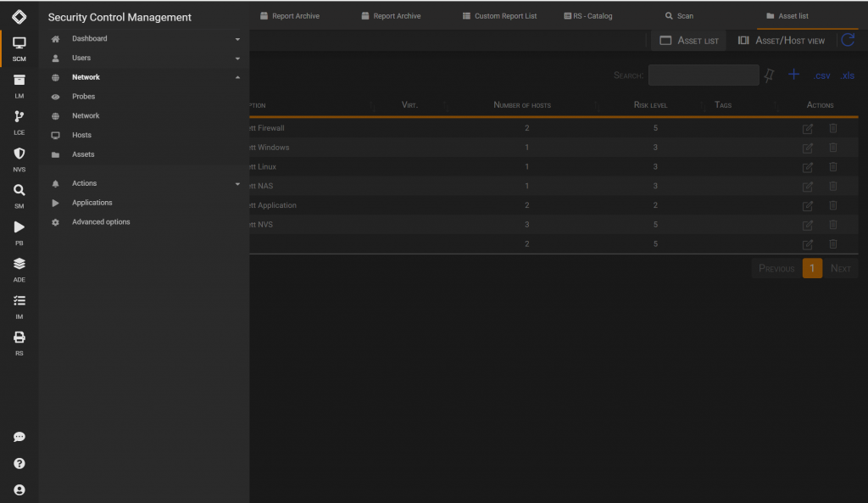Open the NVS shield module
This screenshot has height=503, width=868.
tap(19, 159)
